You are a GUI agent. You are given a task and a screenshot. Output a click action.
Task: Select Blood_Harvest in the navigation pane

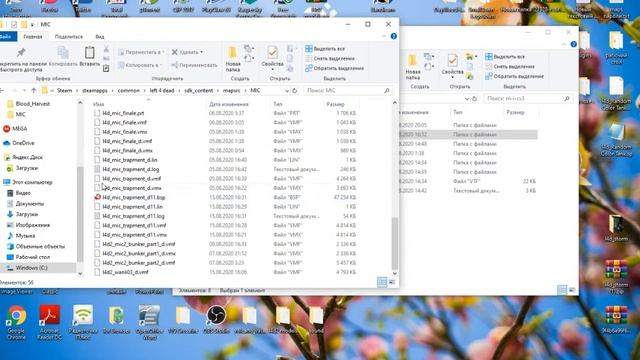(x=29, y=104)
